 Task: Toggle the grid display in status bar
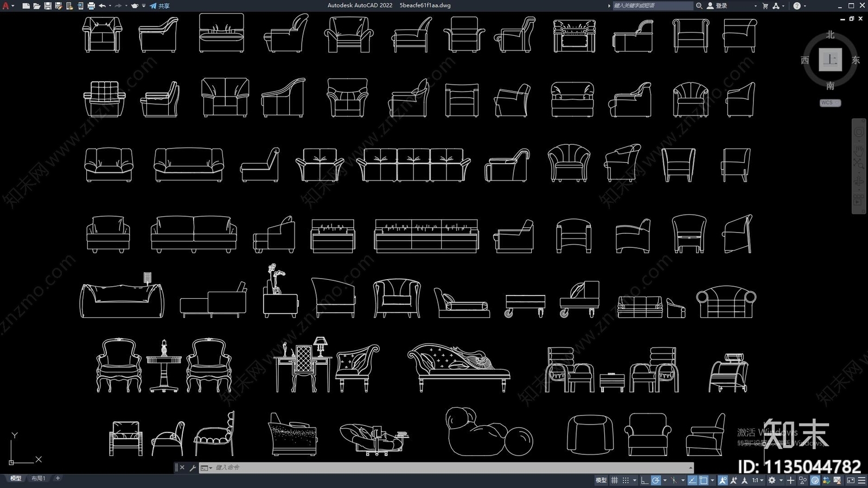pos(615,480)
